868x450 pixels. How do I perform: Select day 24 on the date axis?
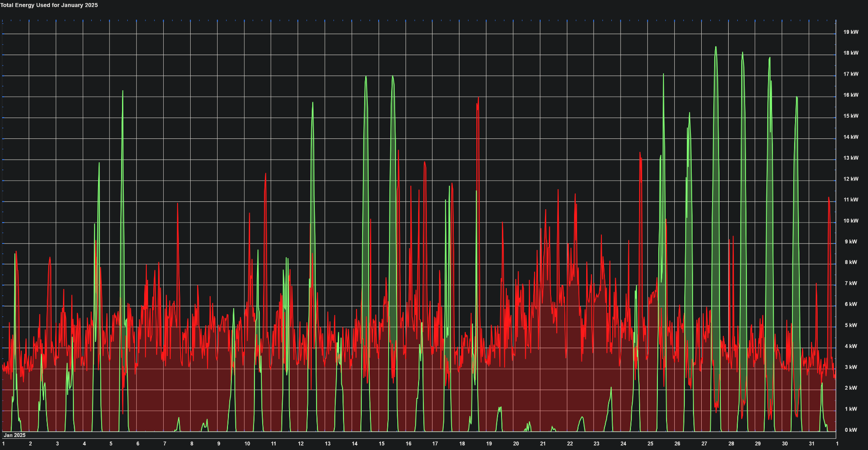624,443
